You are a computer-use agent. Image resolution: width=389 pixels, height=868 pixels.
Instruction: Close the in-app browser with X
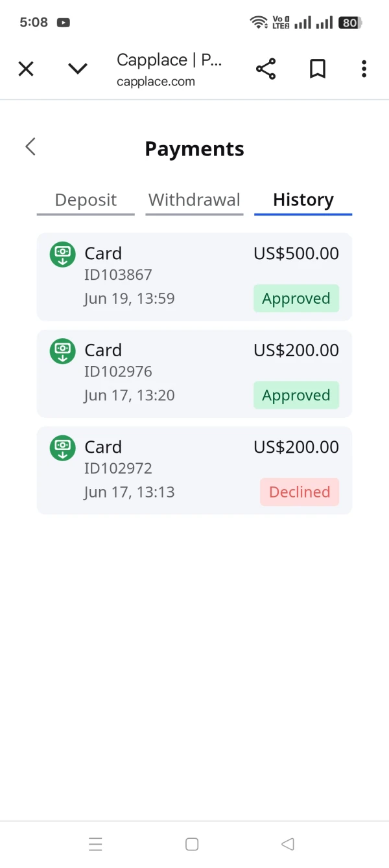[x=26, y=69]
